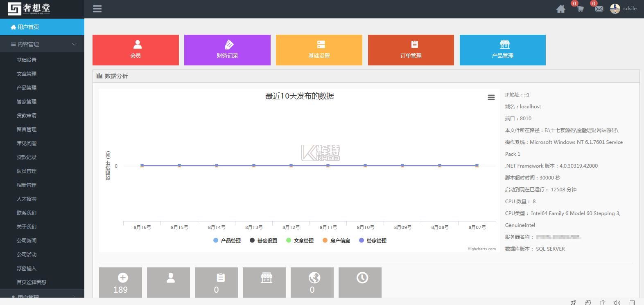This screenshot has width=644, height=305.
Task: Toggle the hamburger sidebar menu icon
Action: [x=97, y=9]
